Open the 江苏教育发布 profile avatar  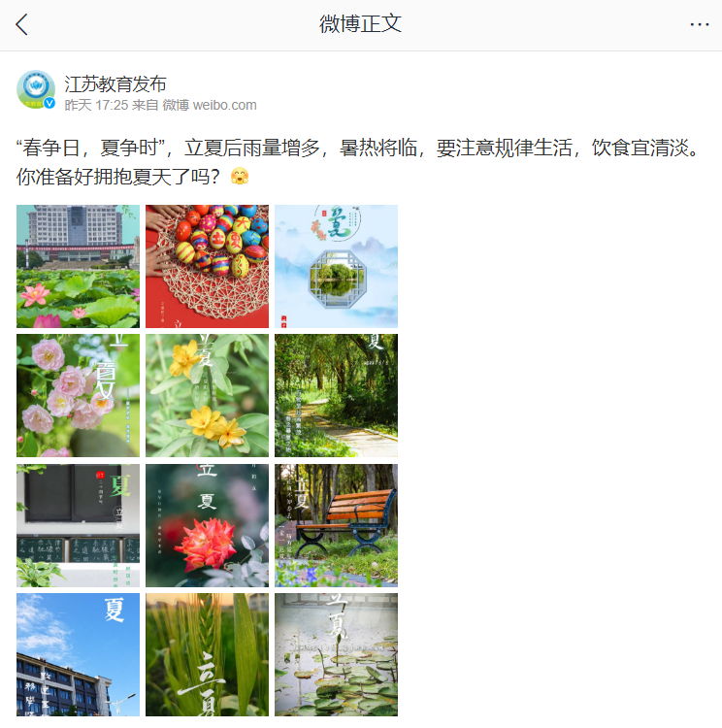pyautogui.click(x=36, y=89)
